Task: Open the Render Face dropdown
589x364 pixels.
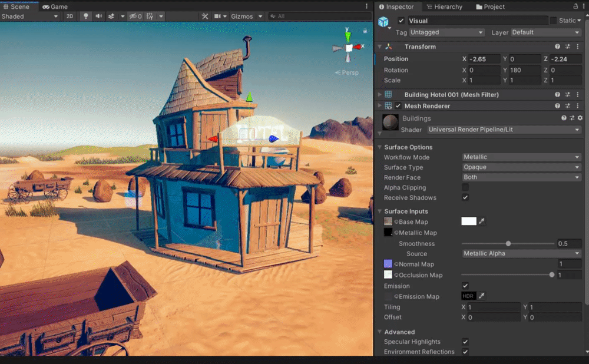Action: [x=521, y=177]
